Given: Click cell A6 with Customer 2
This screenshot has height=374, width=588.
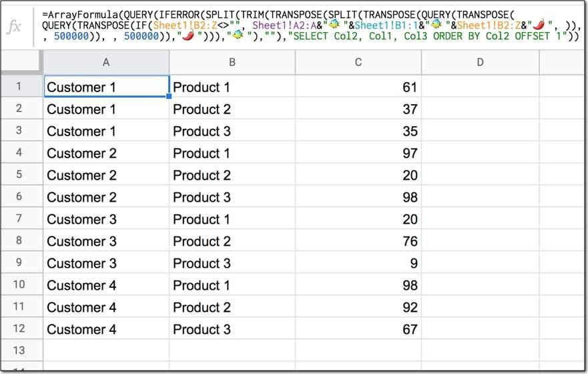Looking at the screenshot, I should click(106, 196).
